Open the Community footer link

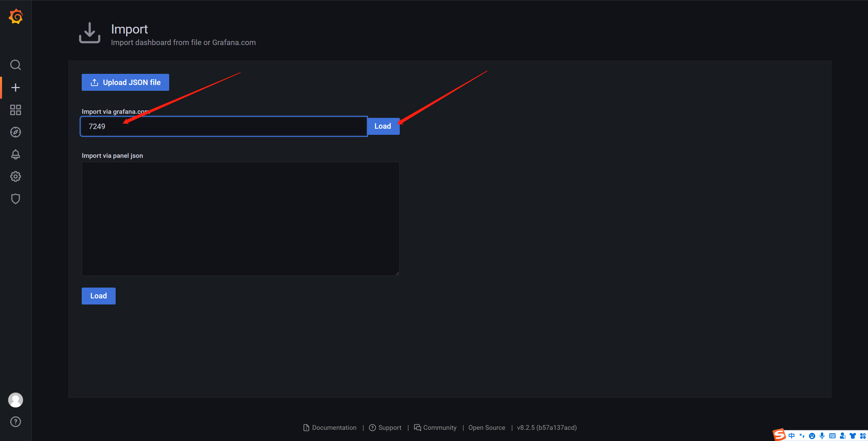(439, 428)
